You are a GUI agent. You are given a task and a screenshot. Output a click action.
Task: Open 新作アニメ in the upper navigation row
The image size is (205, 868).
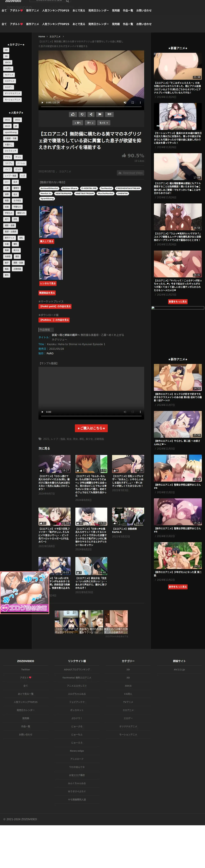32,11
